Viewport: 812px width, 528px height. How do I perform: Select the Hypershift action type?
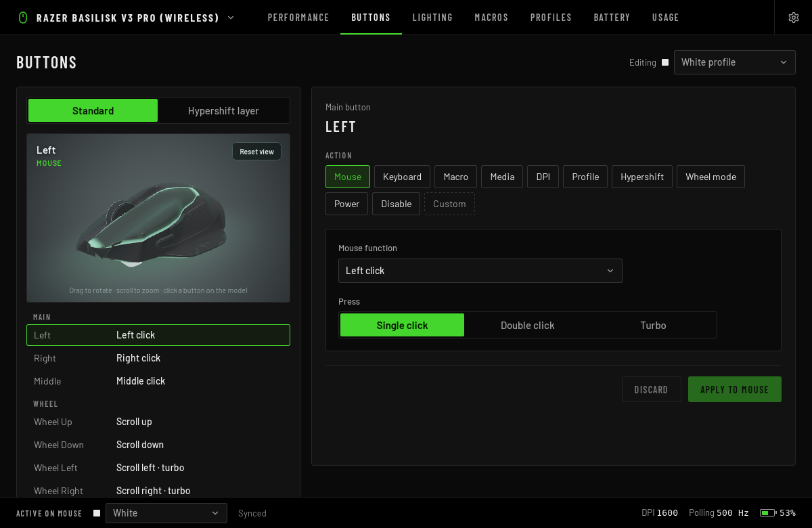[642, 177]
